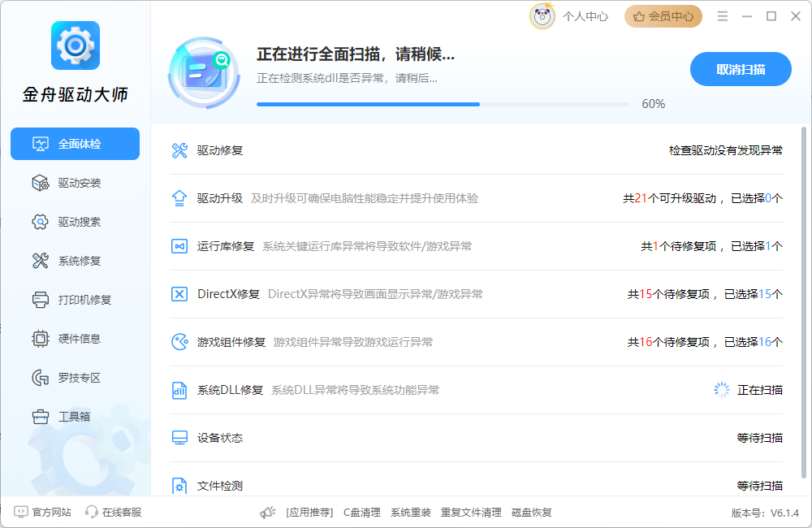The image size is (812, 528).
Task: Click 等待扫描 text in 设备状态 row
Action: [760, 438]
